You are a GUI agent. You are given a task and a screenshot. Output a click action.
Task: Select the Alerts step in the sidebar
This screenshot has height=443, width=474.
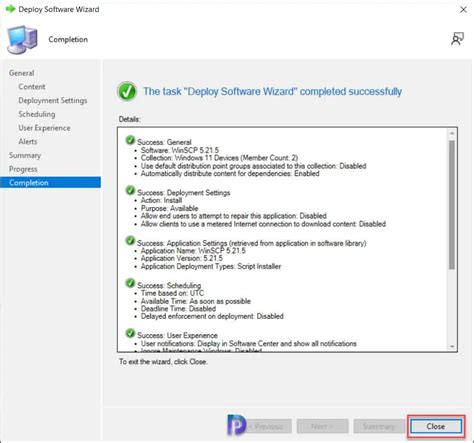coord(28,141)
